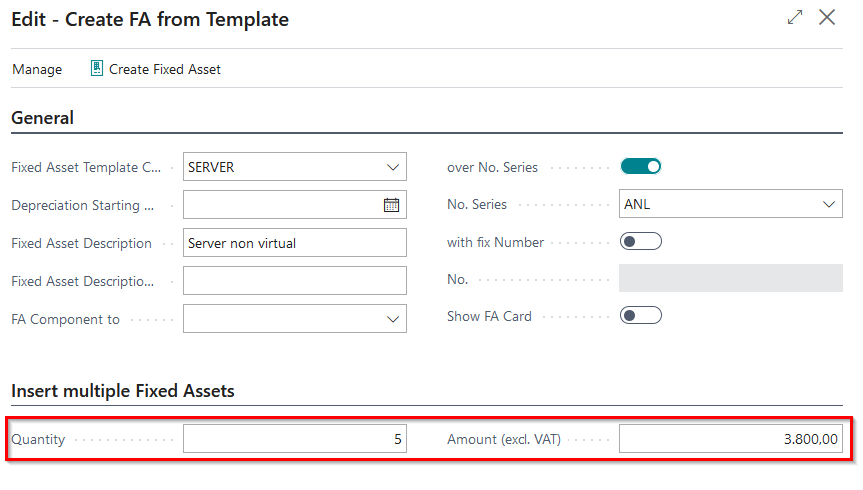This screenshot has width=863, height=490.
Task: Click inside the Depreciation Starting date field
Action: (x=280, y=205)
